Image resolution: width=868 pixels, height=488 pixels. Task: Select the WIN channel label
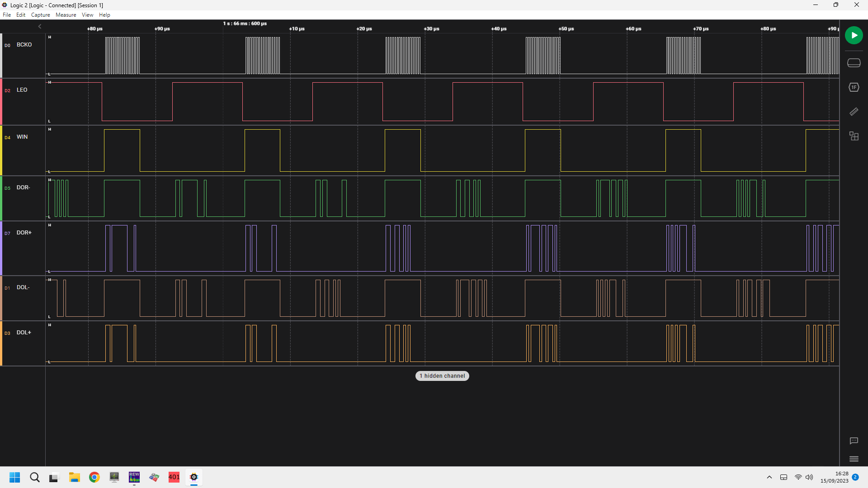pyautogui.click(x=22, y=137)
